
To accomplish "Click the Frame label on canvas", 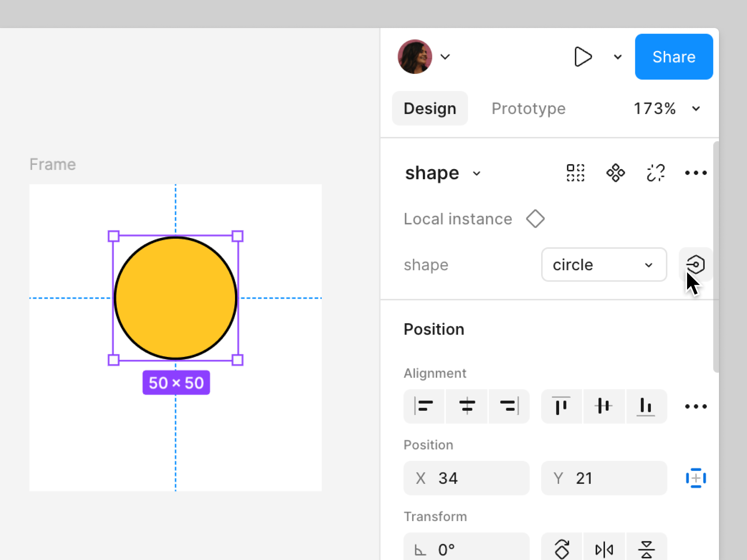I will tap(53, 164).
